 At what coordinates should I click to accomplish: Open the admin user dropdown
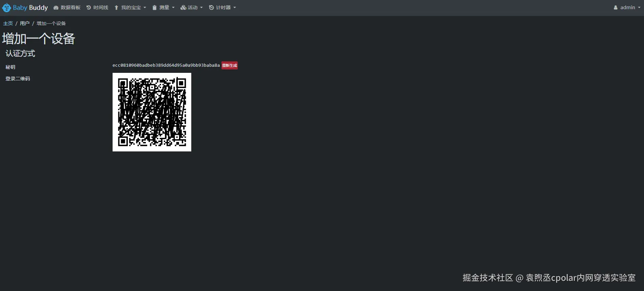[627, 7]
